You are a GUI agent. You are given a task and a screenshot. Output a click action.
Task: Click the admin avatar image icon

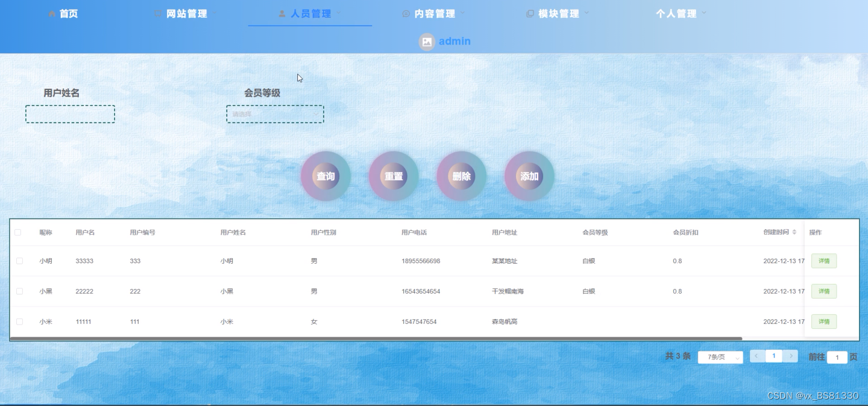[x=427, y=42]
